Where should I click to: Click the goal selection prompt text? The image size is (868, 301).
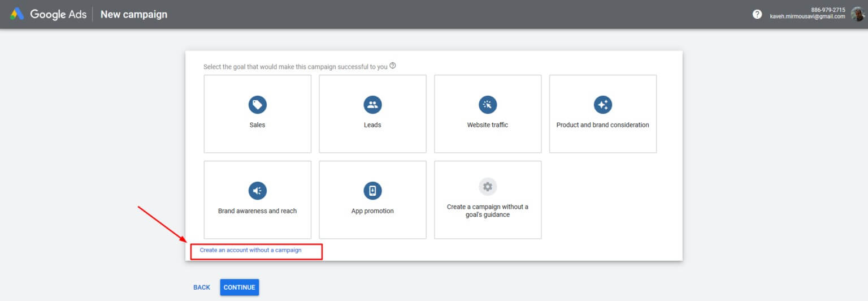click(x=296, y=67)
